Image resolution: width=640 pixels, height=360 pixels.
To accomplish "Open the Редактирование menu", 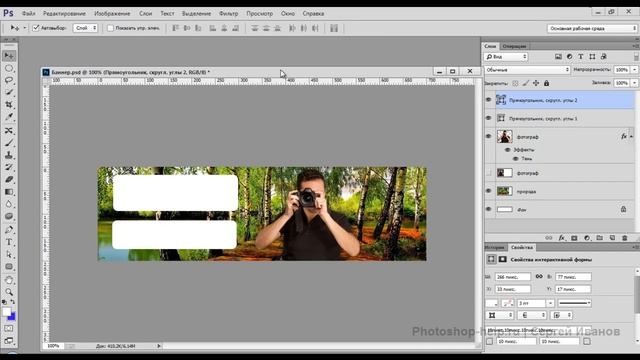I will pos(64,13).
